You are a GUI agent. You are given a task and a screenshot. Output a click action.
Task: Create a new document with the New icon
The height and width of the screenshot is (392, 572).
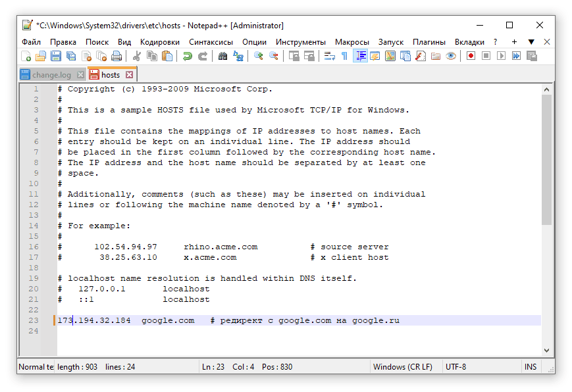26,56
